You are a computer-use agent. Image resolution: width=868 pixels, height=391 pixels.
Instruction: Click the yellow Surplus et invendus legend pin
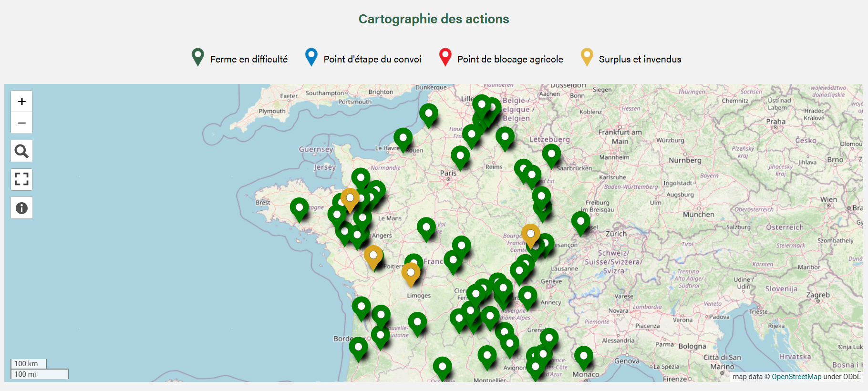(x=587, y=57)
